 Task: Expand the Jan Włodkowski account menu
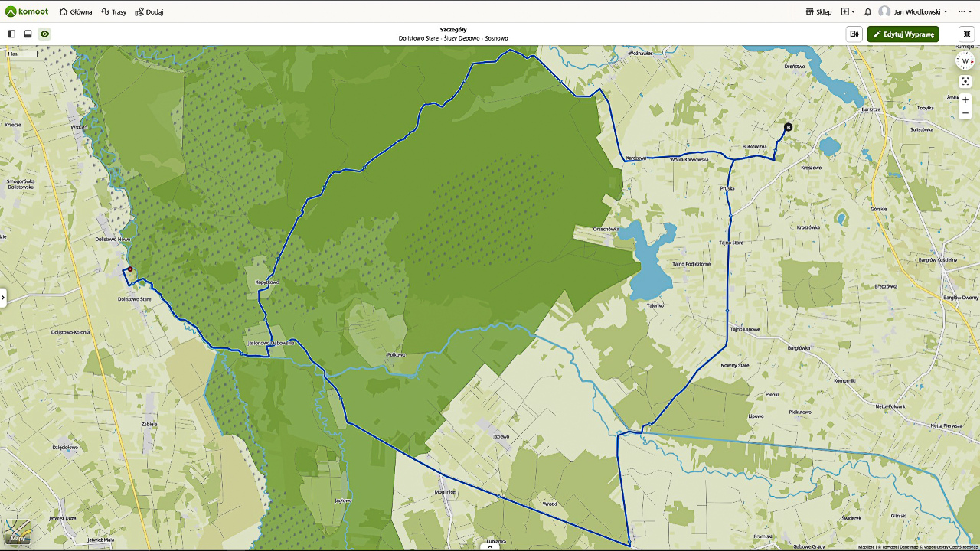tap(921, 11)
